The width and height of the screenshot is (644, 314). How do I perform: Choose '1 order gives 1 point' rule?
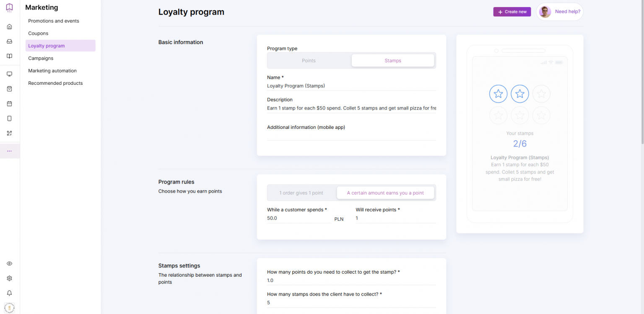coord(301,193)
